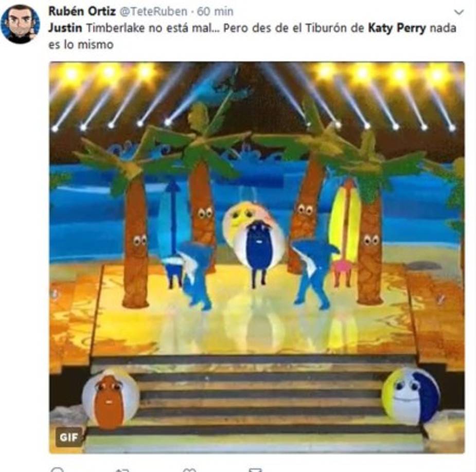Viewport: 476px width, 472px height.
Task: Click the bold Justin search term
Action: (65, 28)
